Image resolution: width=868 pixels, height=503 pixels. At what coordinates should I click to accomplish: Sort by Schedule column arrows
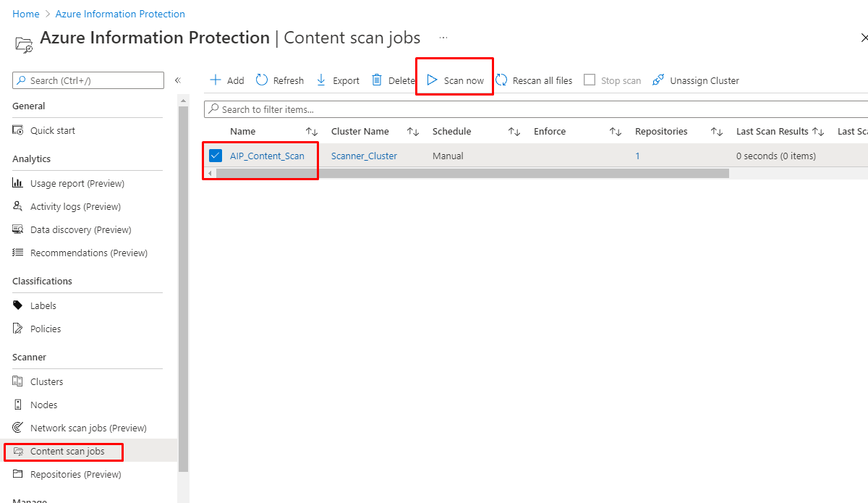click(x=514, y=132)
